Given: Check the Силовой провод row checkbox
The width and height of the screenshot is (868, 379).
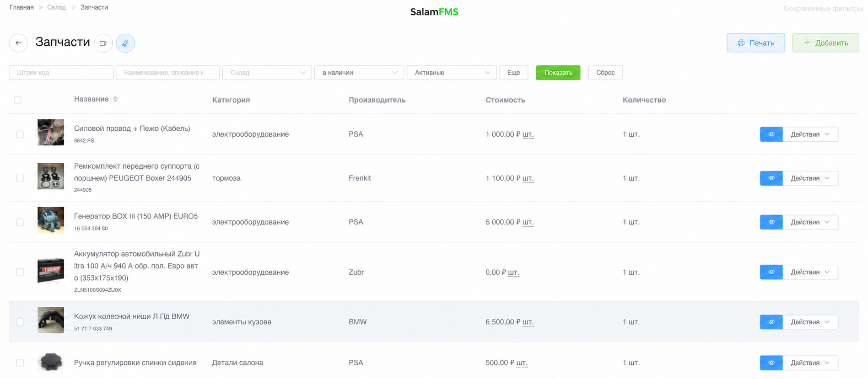Looking at the screenshot, I should [x=20, y=134].
